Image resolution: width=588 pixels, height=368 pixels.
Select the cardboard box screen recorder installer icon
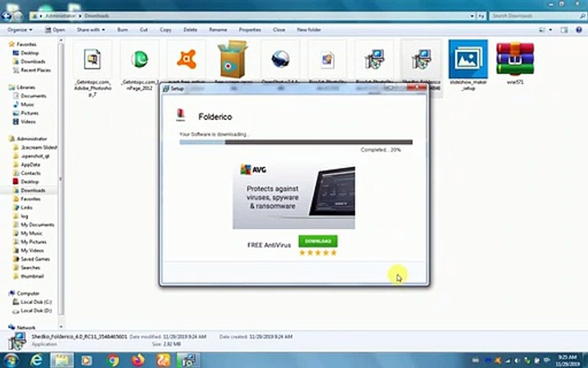233,59
